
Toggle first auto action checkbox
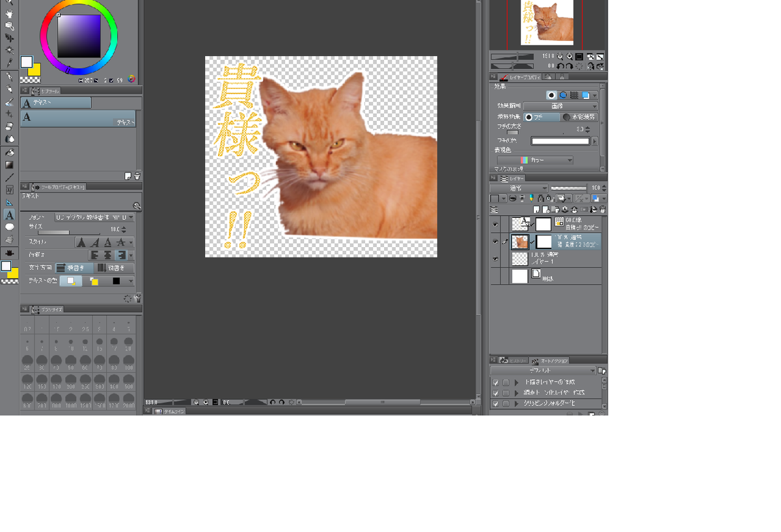point(496,382)
